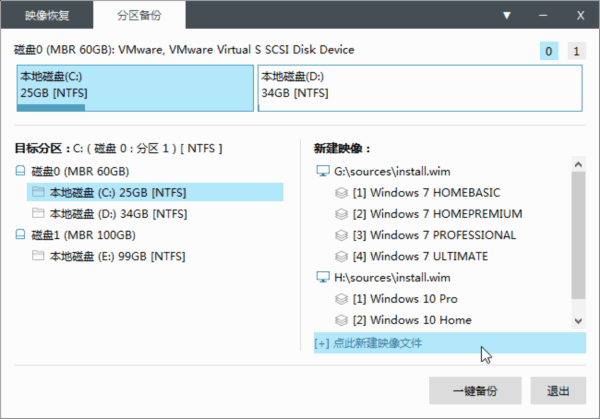Click the layers icon beside Windows 10 Pro

pos(341,299)
